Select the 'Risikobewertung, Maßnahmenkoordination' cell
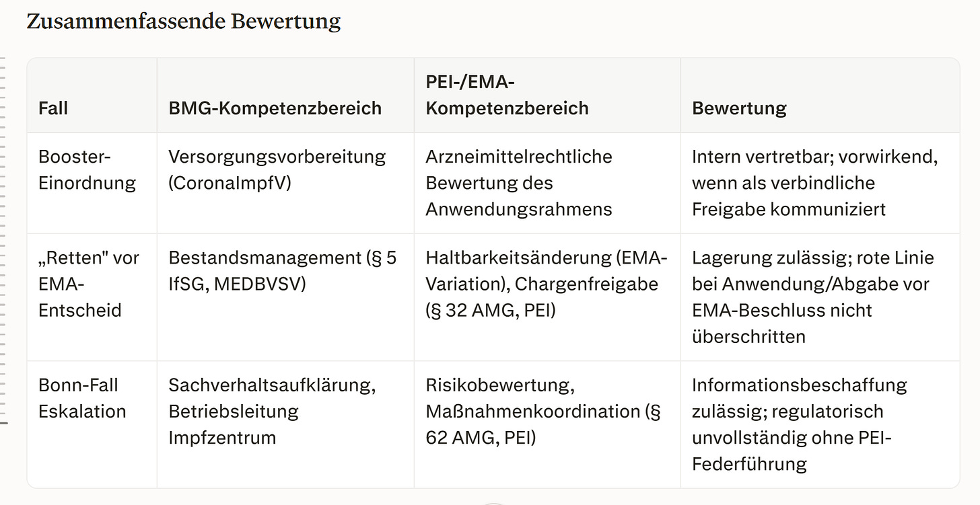The height and width of the screenshot is (505, 980). (543, 411)
